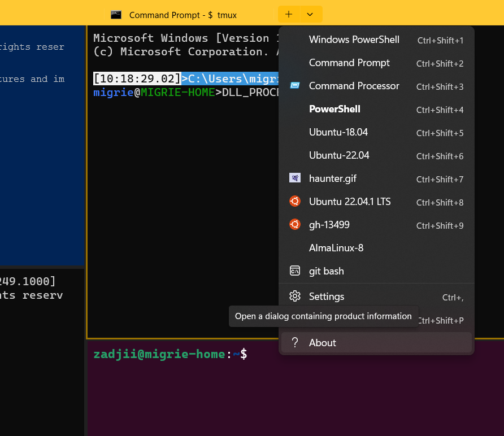Click Ubuntu 22.04.1 LTS Ubuntu logo icon
This screenshot has height=436, width=504.
(295, 201)
